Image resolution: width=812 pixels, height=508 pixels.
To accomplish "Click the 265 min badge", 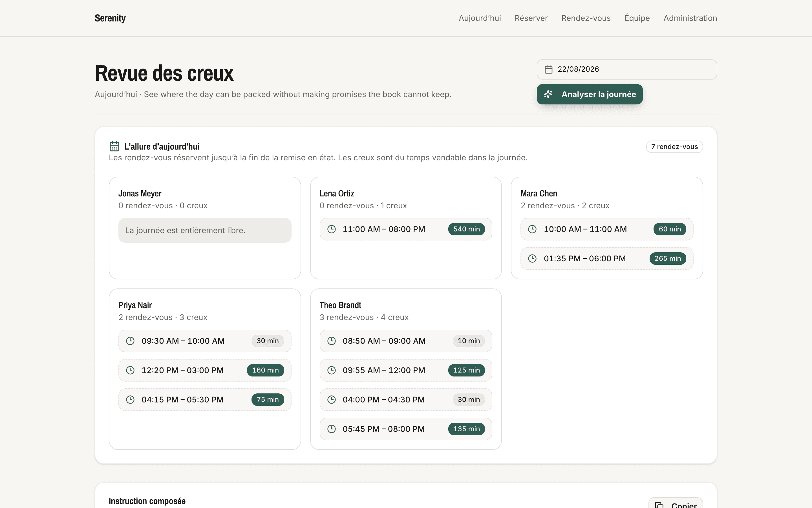I will tap(667, 258).
